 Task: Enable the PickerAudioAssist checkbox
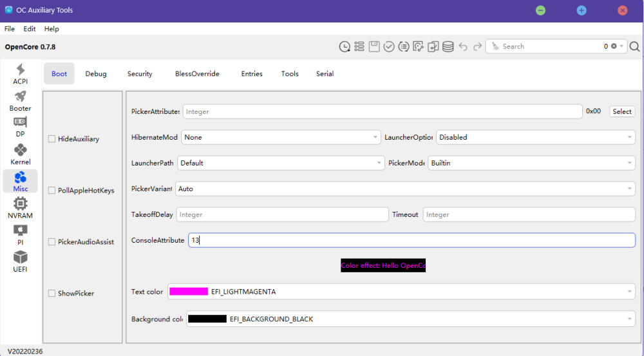click(x=52, y=242)
